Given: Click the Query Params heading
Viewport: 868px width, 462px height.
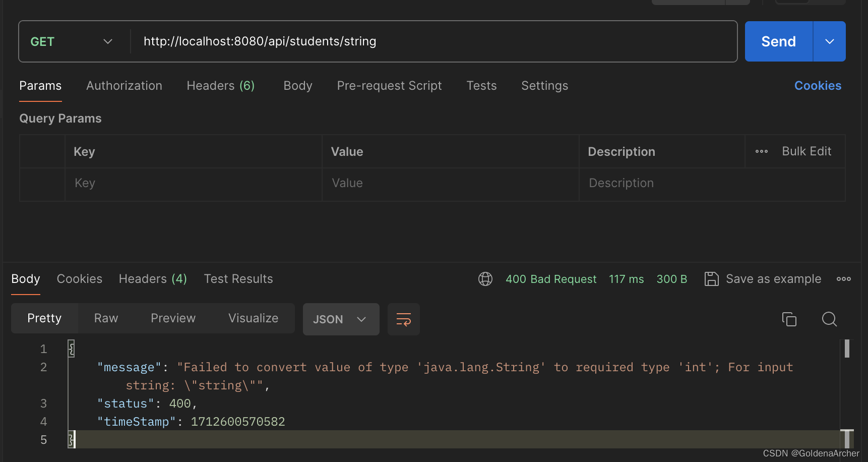Looking at the screenshot, I should 60,119.
